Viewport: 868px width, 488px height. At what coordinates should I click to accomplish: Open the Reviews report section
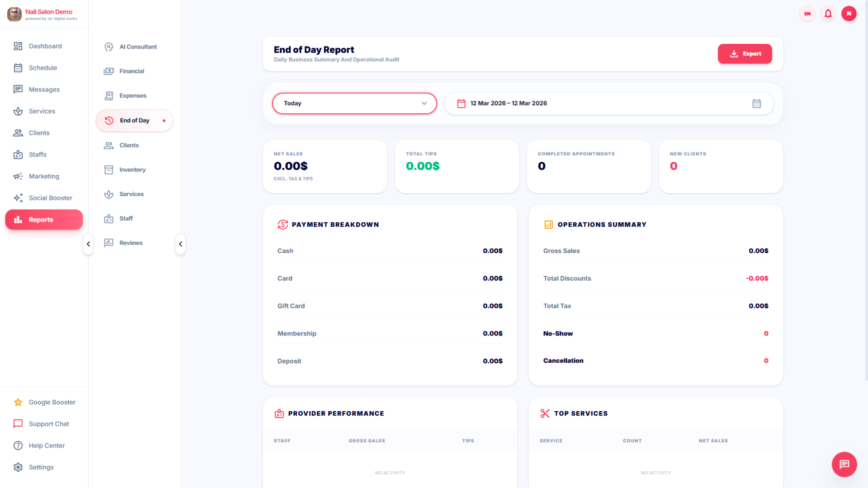pos(131,243)
